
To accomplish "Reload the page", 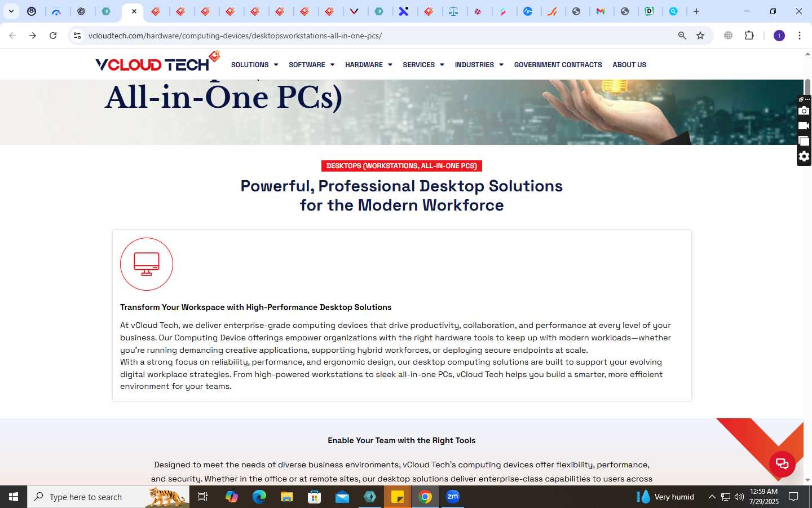I will (x=53, y=36).
